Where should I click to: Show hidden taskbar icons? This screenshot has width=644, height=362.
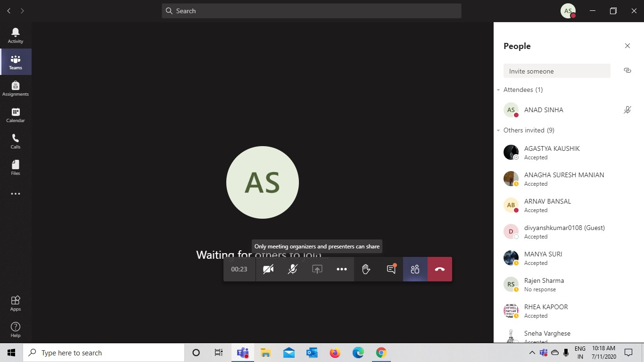pyautogui.click(x=532, y=352)
